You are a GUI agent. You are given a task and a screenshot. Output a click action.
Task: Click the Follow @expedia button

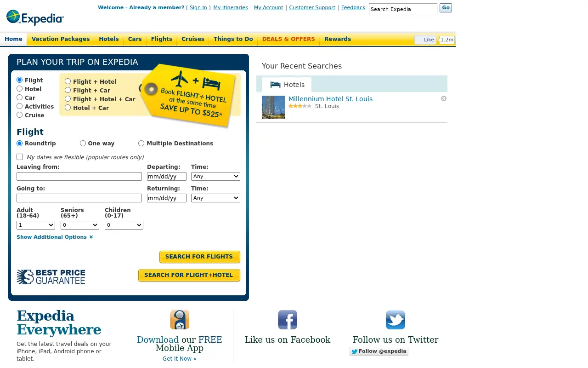[x=379, y=351]
